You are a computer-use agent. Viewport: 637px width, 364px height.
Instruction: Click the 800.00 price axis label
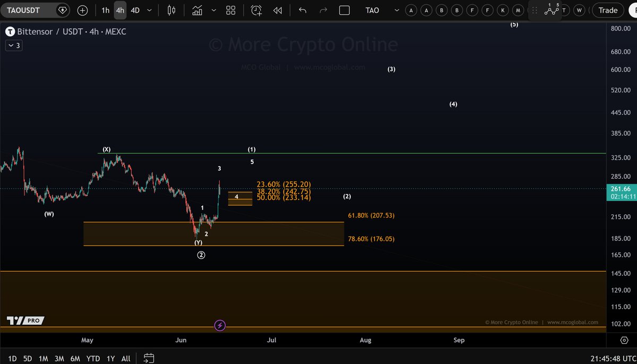pyautogui.click(x=620, y=29)
